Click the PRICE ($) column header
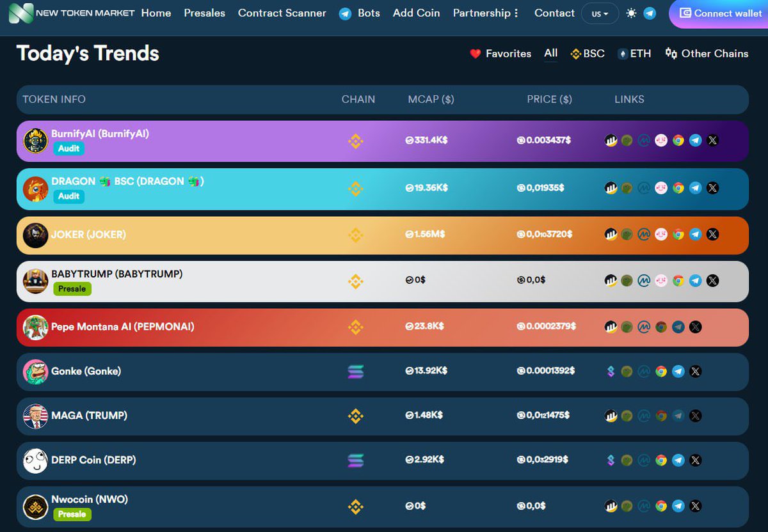This screenshot has width=768, height=532. click(549, 99)
